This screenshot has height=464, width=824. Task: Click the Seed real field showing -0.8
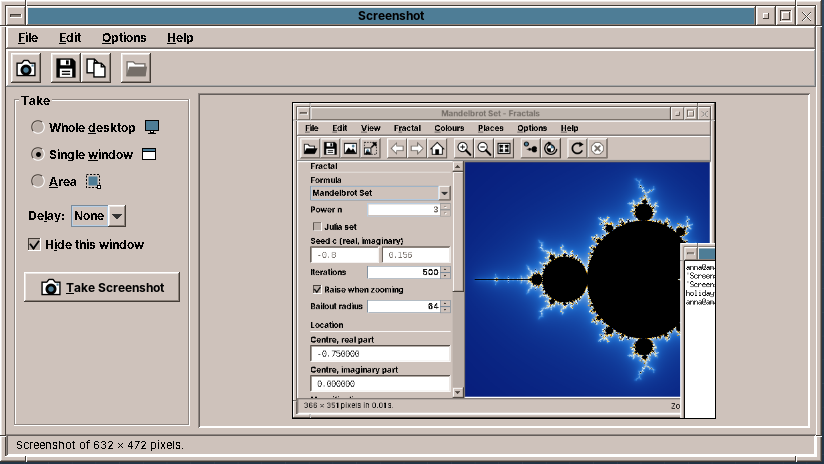click(345, 255)
